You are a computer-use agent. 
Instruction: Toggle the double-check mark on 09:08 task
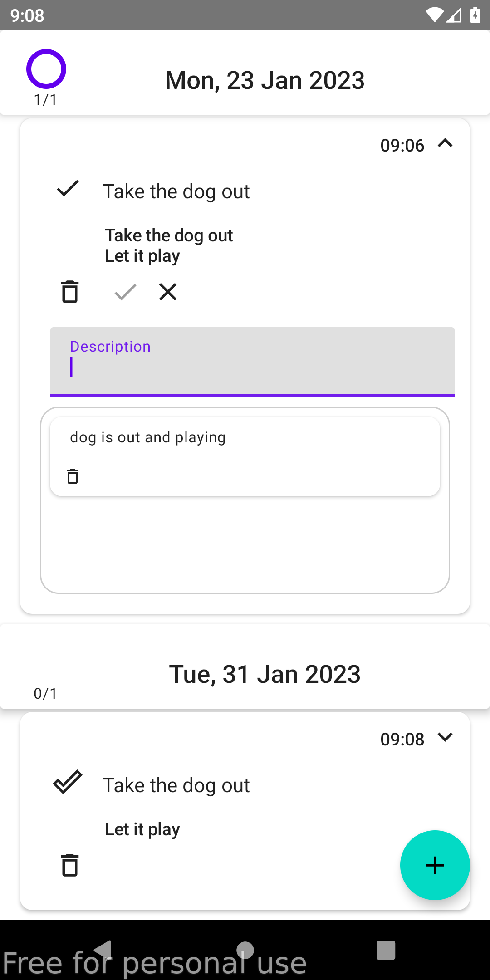pyautogui.click(x=68, y=782)
